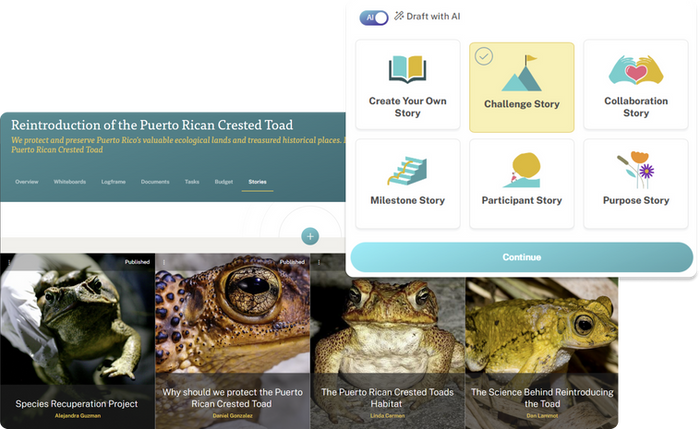Toggle the Draft with AI switch

tap(374, 17)
